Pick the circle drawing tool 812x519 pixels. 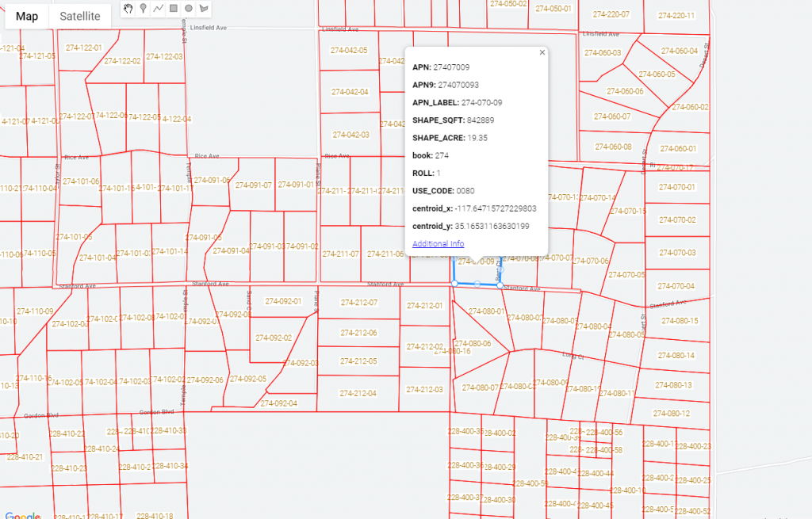(189, 9)
